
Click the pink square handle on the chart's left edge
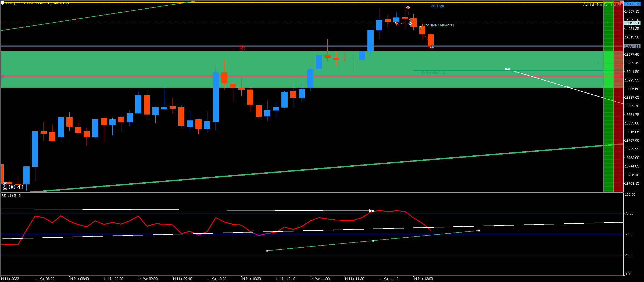3,76
